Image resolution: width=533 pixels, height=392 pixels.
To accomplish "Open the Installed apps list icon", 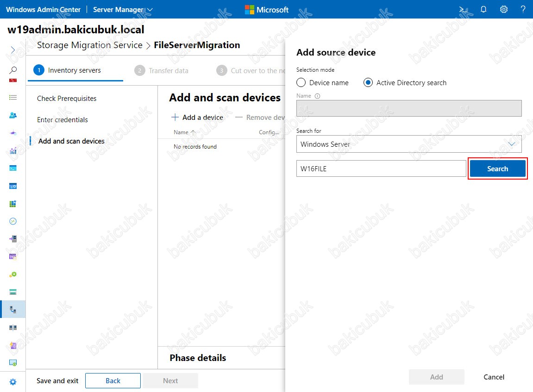I will point(13,98).
